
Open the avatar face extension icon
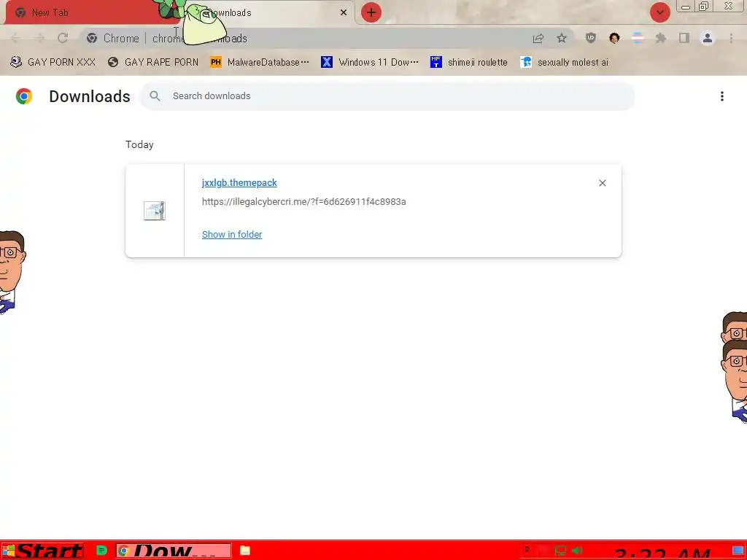click(614, 38)
